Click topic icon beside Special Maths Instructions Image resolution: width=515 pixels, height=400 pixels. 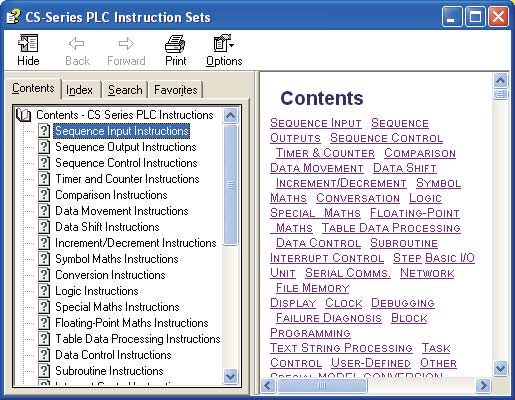click(44, 307)
